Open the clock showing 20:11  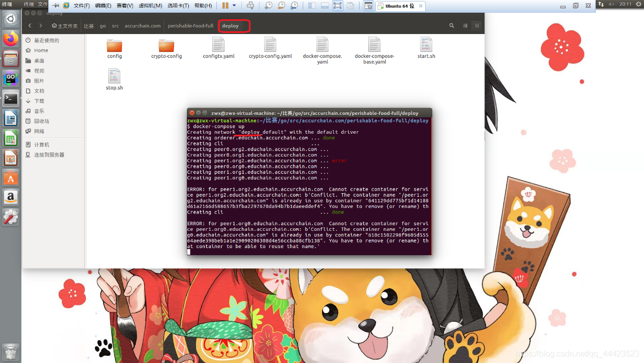626,4
